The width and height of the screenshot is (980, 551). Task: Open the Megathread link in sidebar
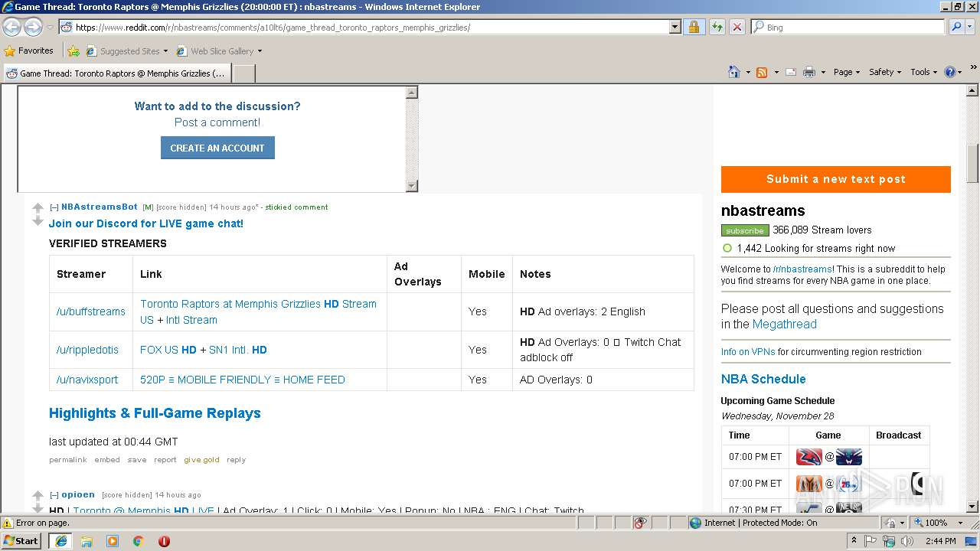click(785, 324)
